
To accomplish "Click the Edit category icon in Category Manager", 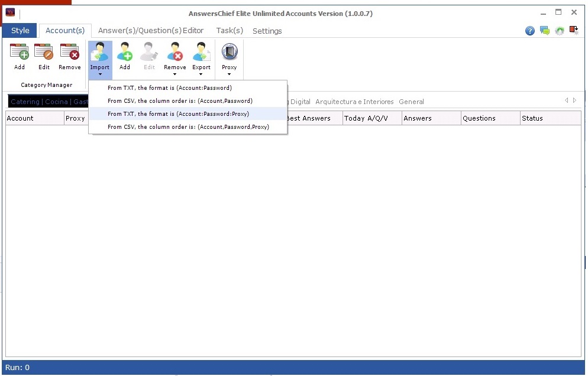I will (44, 57).
